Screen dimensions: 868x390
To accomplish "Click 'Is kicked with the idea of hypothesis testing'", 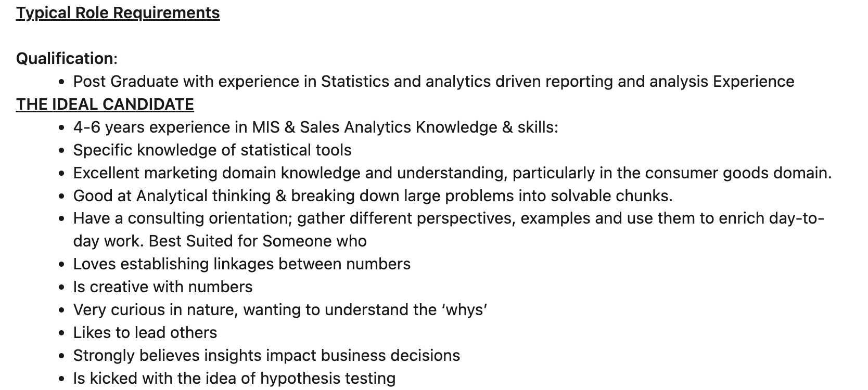I will pos(234,378).
